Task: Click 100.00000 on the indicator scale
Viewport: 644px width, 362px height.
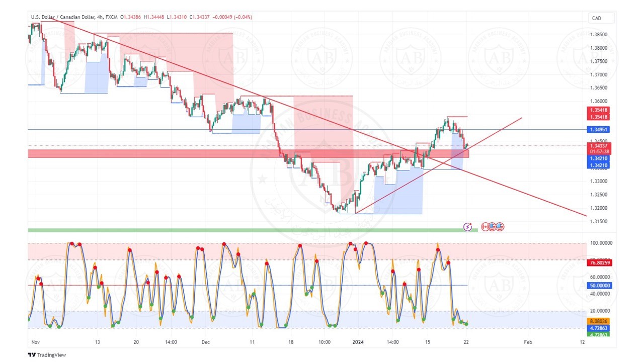Action: [x=602, y=243]
